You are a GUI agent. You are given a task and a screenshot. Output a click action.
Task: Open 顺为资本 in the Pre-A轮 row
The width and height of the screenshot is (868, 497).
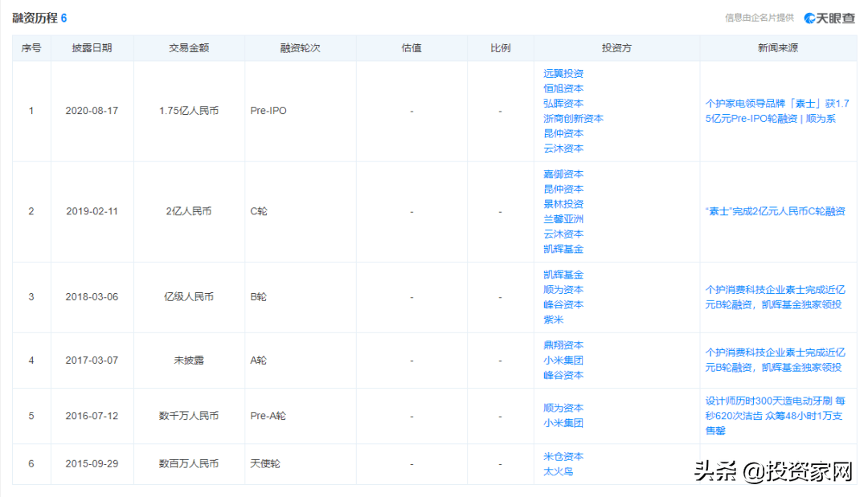pos(563,408)
